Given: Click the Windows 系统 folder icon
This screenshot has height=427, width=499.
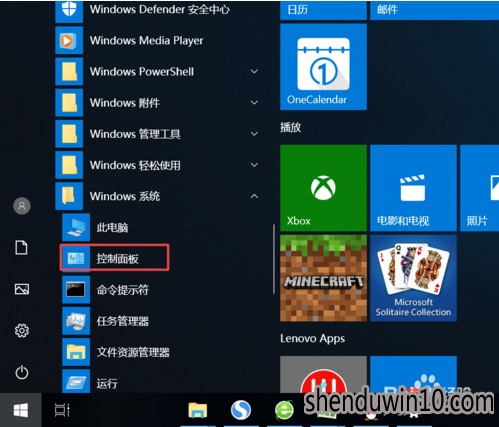Looking at the screenshot, I should pos(69,196).
